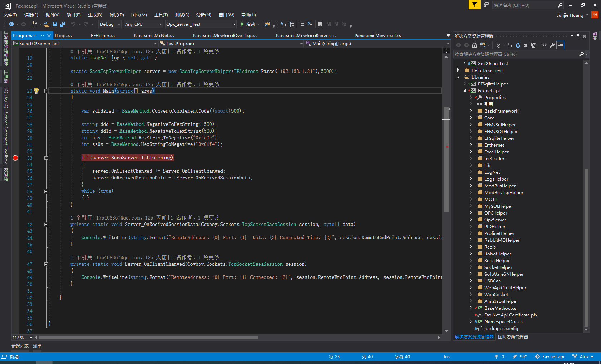Open the Debug configuration dropdown
This screenshot has height=364, width=601.
pos(110,24)
